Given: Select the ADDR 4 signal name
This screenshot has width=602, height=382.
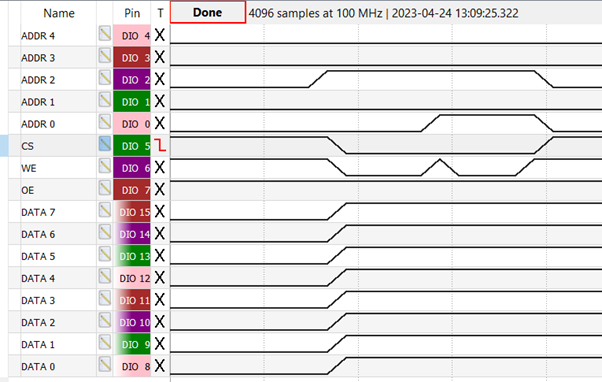Looking at the screenshot, I should click(38, 36).
